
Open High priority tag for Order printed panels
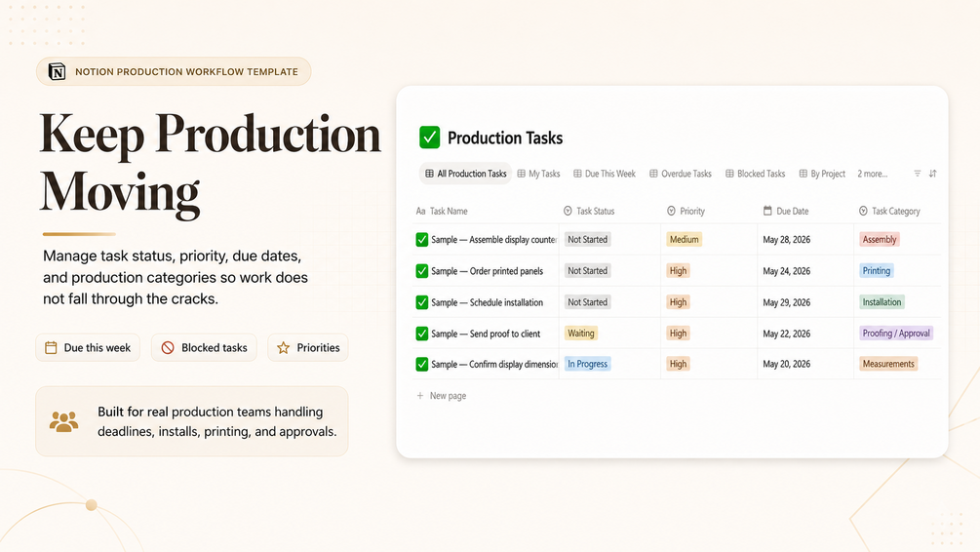pos(678,271)
